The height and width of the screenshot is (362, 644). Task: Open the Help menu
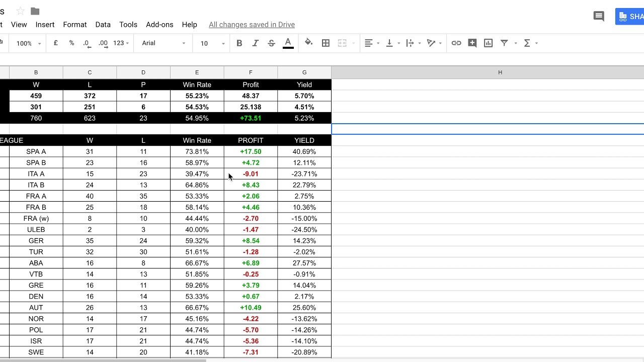pos(189,24)
